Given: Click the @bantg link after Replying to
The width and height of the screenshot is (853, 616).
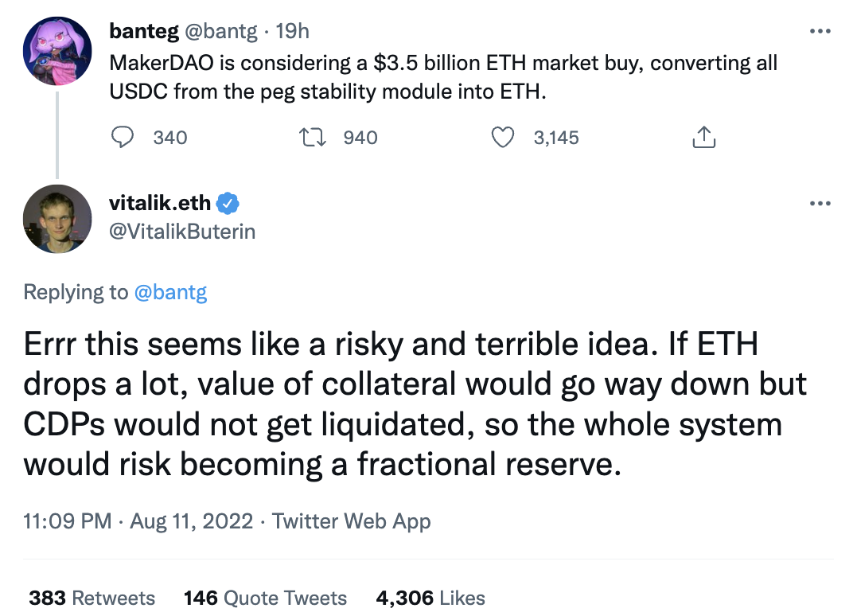Looking at the screenshot, I should 170,292.
